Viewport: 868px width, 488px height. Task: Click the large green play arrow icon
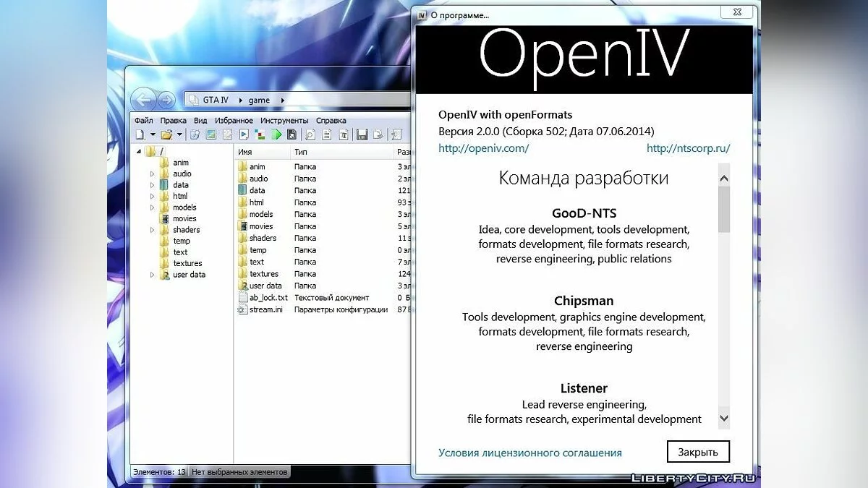point(276,134)
